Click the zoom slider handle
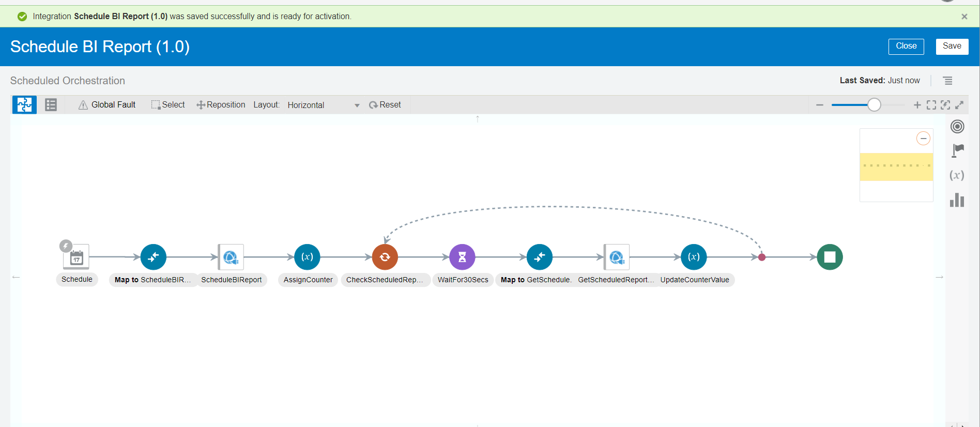The width and height of the screenshot is (980, 427). point(874,105)
